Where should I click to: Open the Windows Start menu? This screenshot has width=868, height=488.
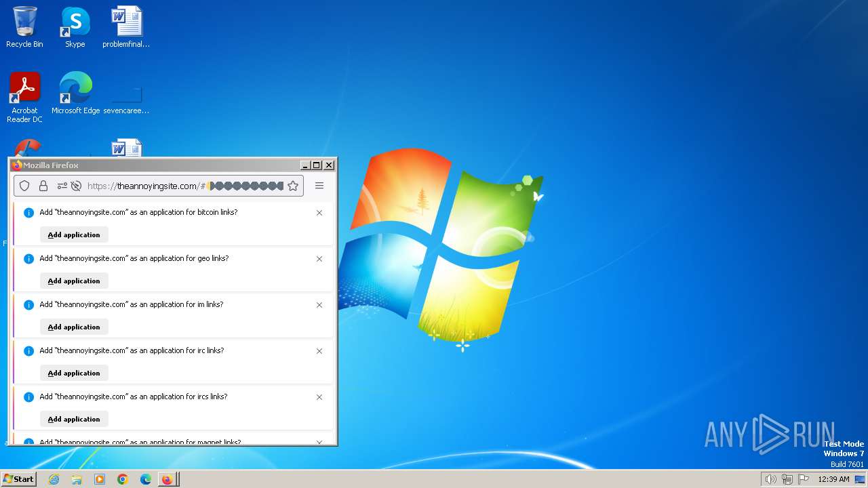[18, 479]
